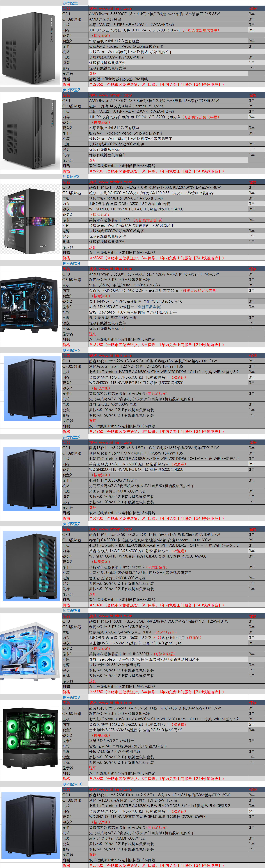The height and width of the screenshot is (868, 265).
Task: Select the 参考配置4 heading
Action: (71, 264)
